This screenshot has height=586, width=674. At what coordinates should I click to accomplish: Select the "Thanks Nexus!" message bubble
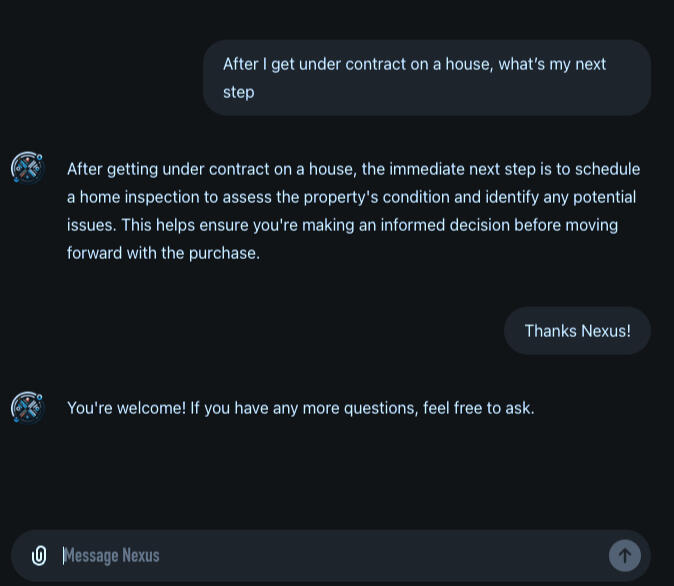click(577, 331)
